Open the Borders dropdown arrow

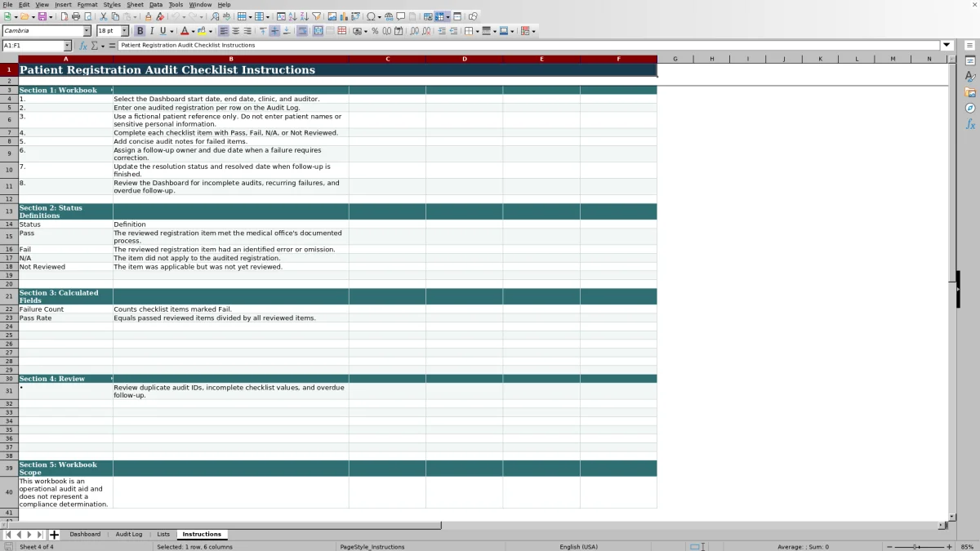[478, 31]
